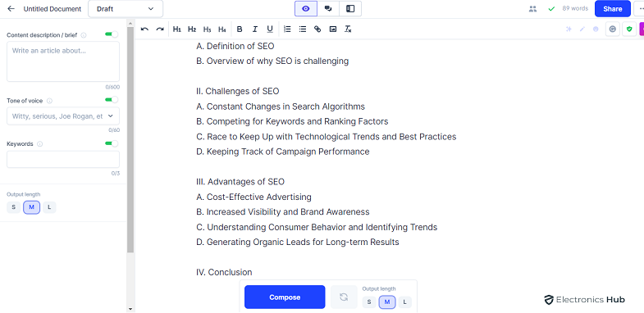This screenshot has width=644, height=313.
Task: Disable the Keywords switch
Action: [x=112, y=143]
